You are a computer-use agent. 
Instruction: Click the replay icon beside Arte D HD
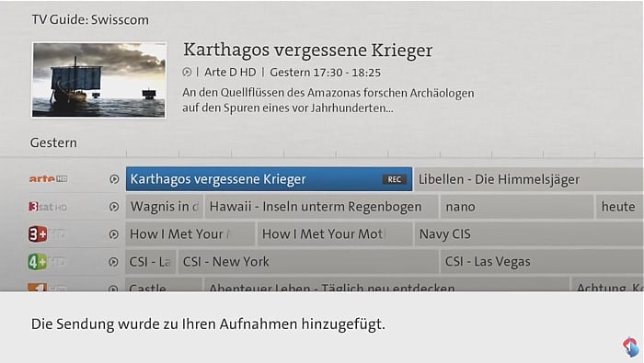[x=187, y=73]
